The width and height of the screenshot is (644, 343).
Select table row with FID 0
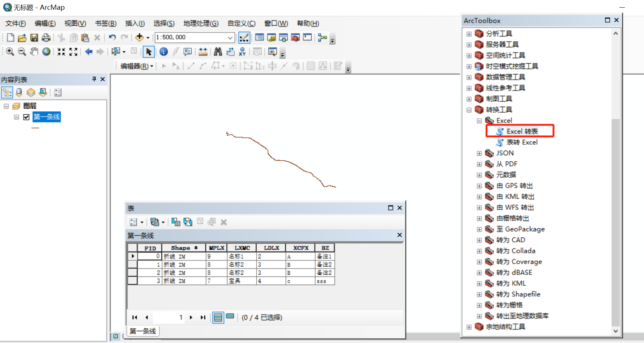point(132,256)
